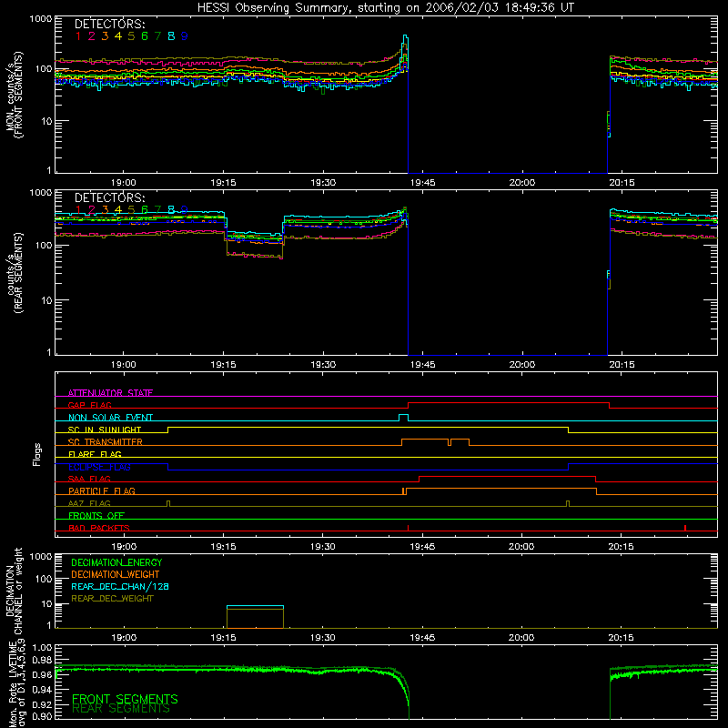
Task: Select blue detector 9 in front segments legend
Action: click(185, 36)
